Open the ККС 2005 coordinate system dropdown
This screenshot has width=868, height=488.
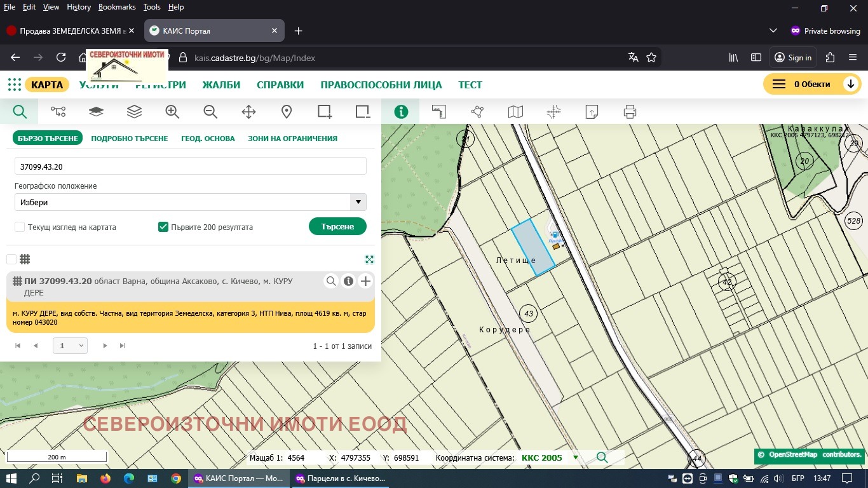click(576, 457)
